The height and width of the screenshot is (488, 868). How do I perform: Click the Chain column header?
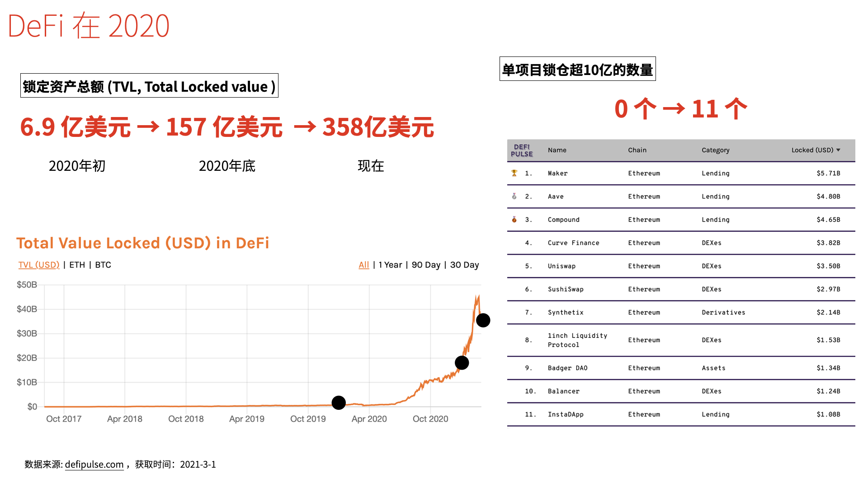click(x=637, y=150)
